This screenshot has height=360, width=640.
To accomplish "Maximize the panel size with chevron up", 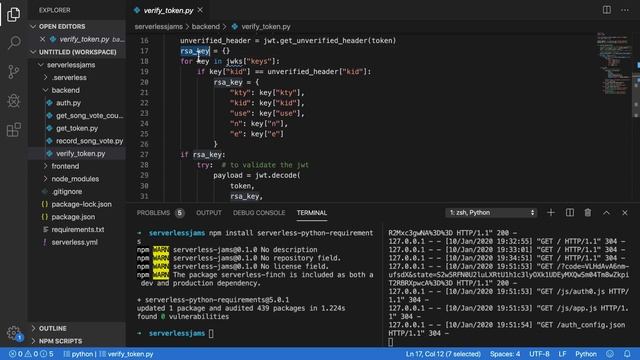I will (x=606, y=213).
